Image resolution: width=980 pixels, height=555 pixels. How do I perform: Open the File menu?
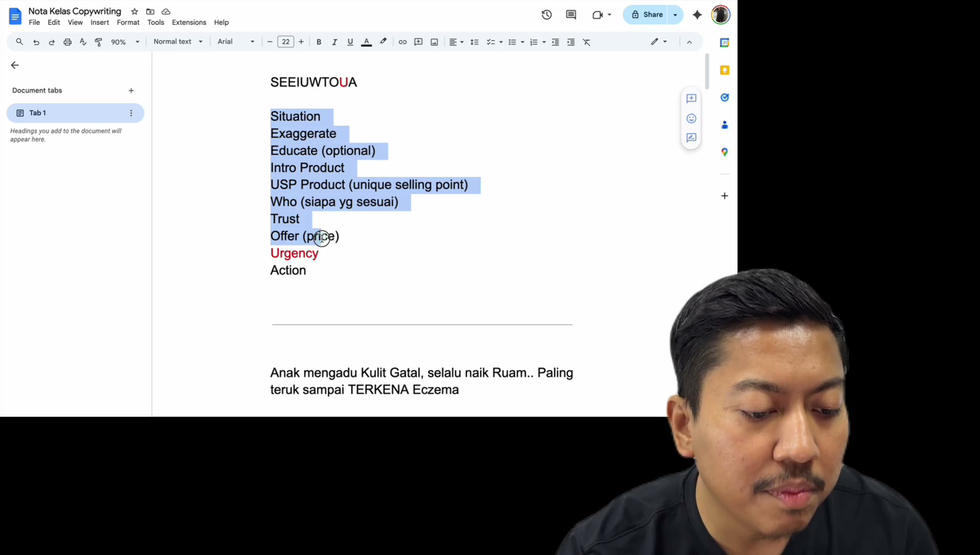(x=34, y=23)
